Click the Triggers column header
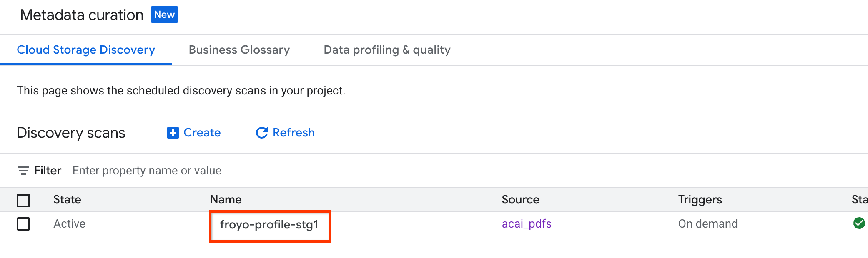 (x=700, y=200)
